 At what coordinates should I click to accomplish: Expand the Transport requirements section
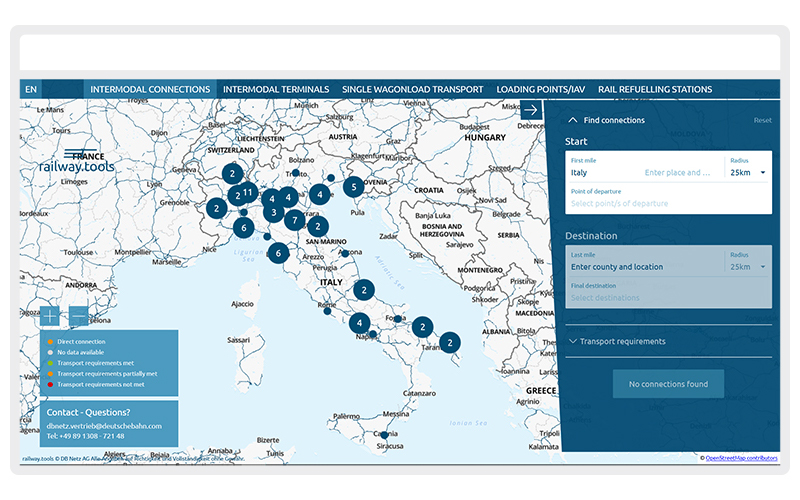622,341
